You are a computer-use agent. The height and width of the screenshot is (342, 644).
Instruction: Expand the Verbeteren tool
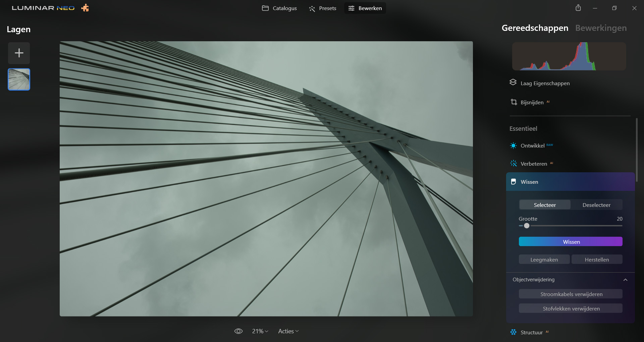534,164
